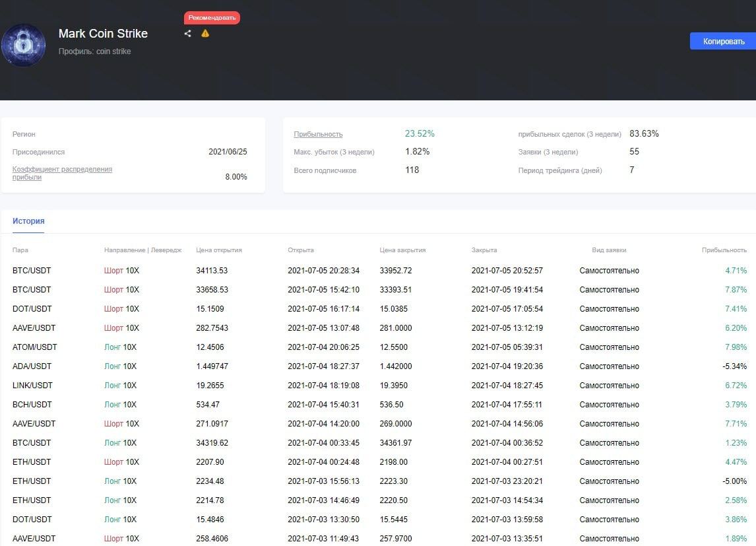The image size is (756, 546).
Task: Click the 258.4606 AAVE open price
Action: [212, 538]
